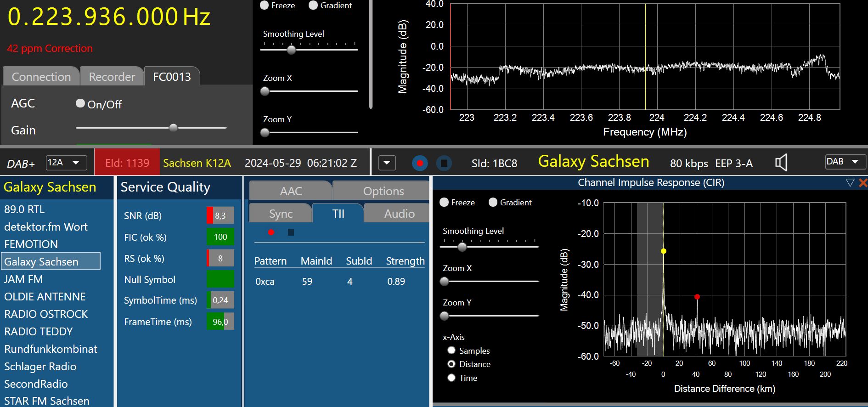Select Time for CIR x-Axis
Screen dimensions: 868x407
coord(451,378)
